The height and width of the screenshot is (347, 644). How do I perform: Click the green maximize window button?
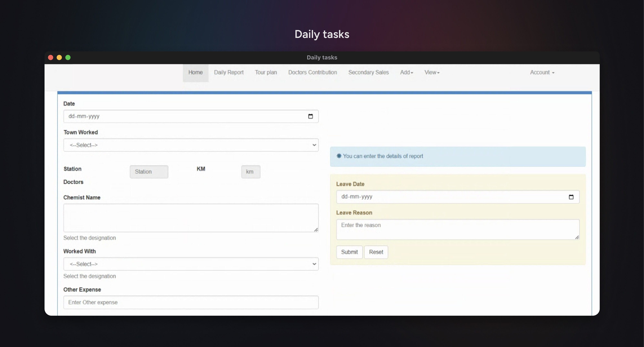pyautogui.click(x=68, y=57)
